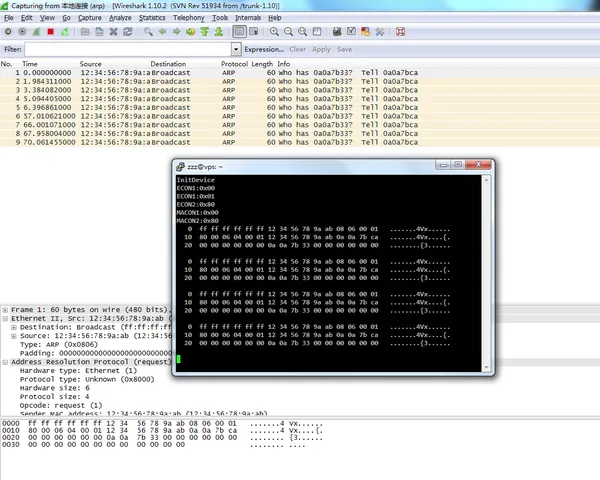Open help via the lifebuoy icon

coord(400,32)
